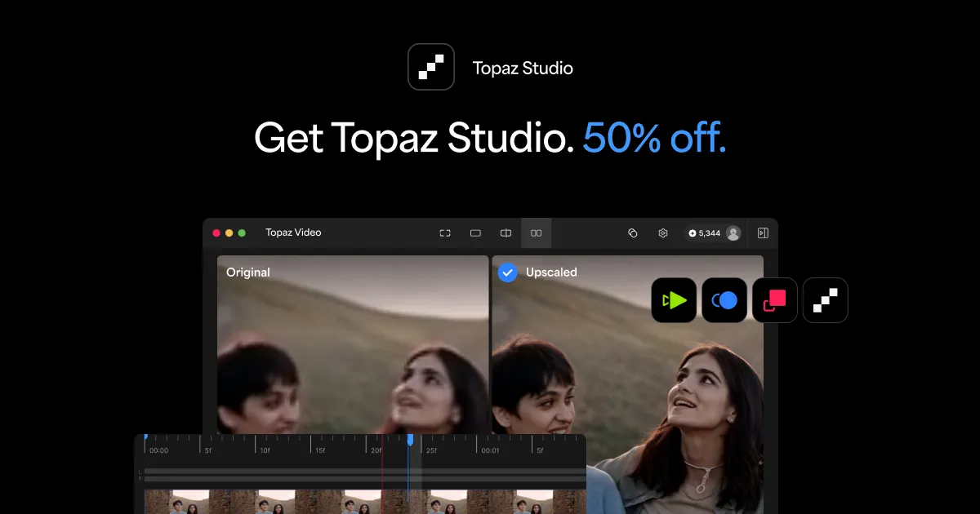This screenshot has height=514, width=980.
Task: Click the blue playhead marker on timeline
Action: 410,440
